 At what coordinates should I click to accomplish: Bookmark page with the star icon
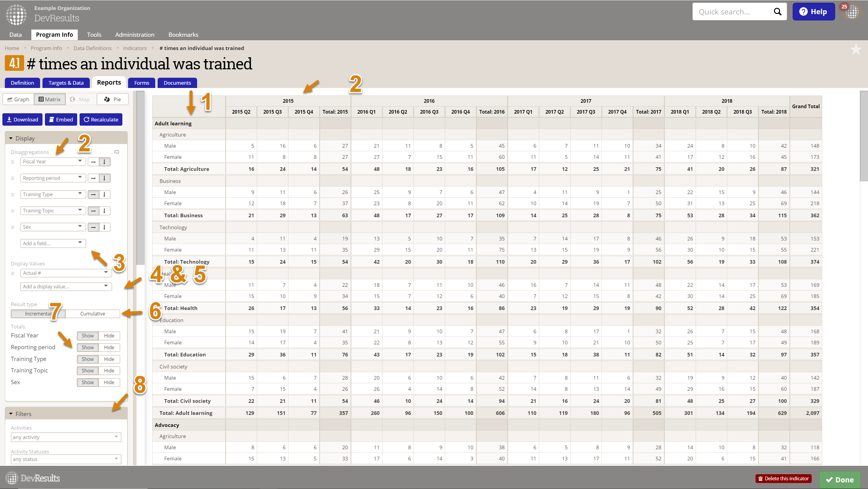click(x=856, y=49)
